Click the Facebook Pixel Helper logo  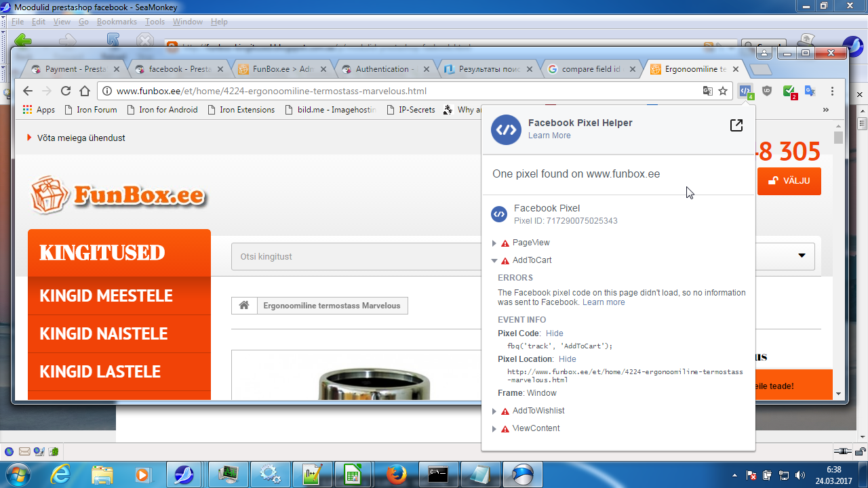[506, 129]
